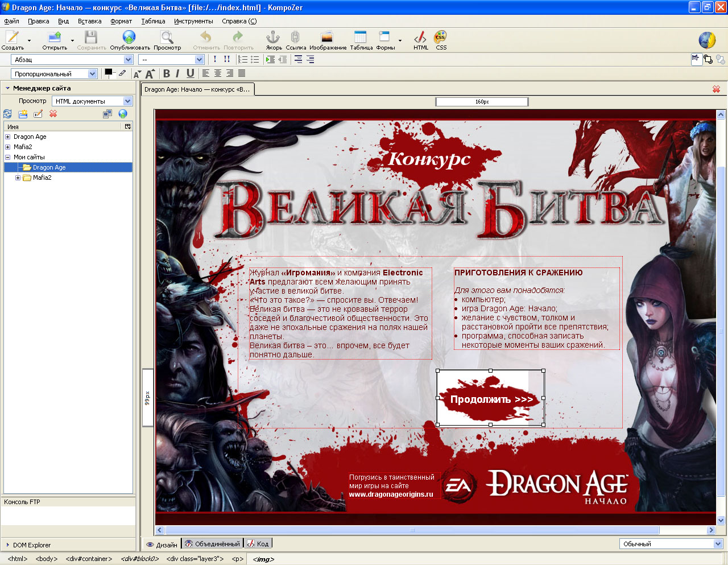Screen dimensions: 728x565
Task: Toggle the pinned layer position button
Action: click(696, 59)
